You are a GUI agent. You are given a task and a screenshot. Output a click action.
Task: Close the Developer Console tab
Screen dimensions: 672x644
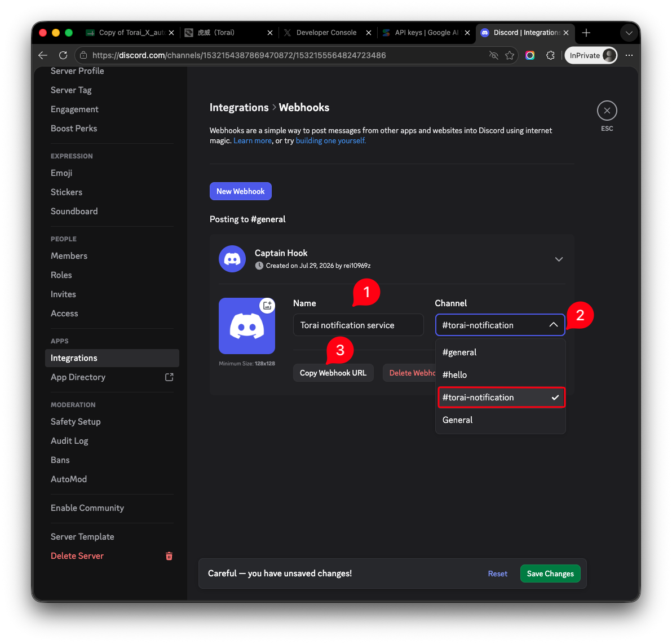tap(369, 33)
